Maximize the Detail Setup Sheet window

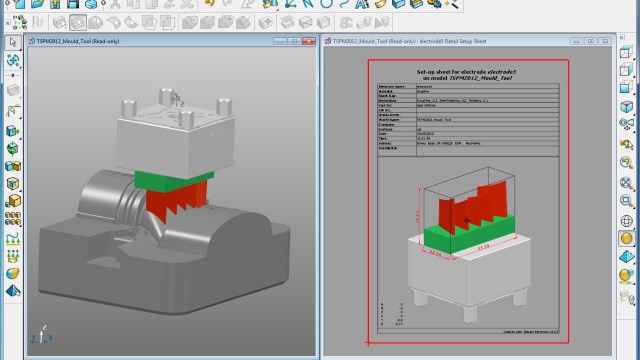(591, 41)
